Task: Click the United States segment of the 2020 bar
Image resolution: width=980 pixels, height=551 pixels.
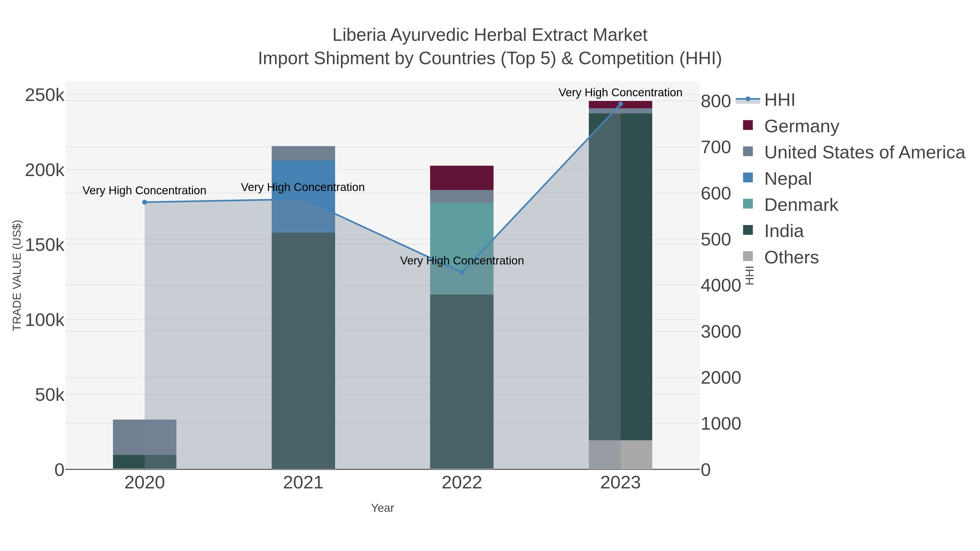Action: pyautogui.click(x=145, y=437)
